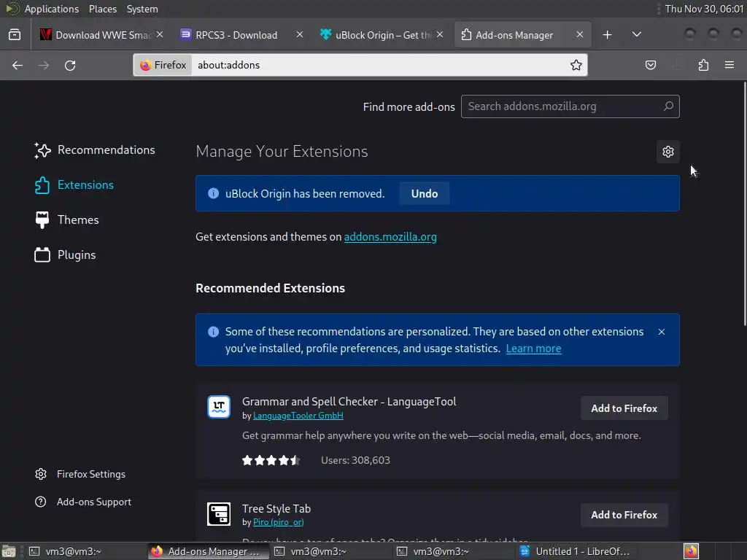Open the Applications system menu

[52, 9]
